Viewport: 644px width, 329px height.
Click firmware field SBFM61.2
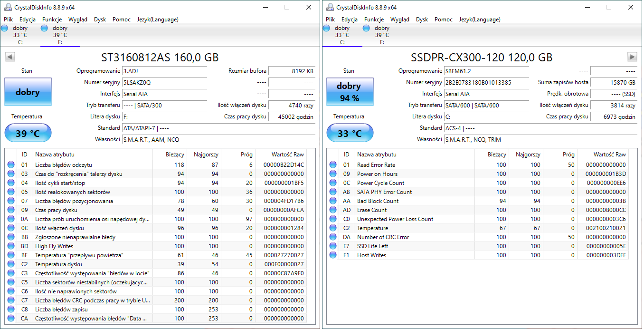point(486,71)
